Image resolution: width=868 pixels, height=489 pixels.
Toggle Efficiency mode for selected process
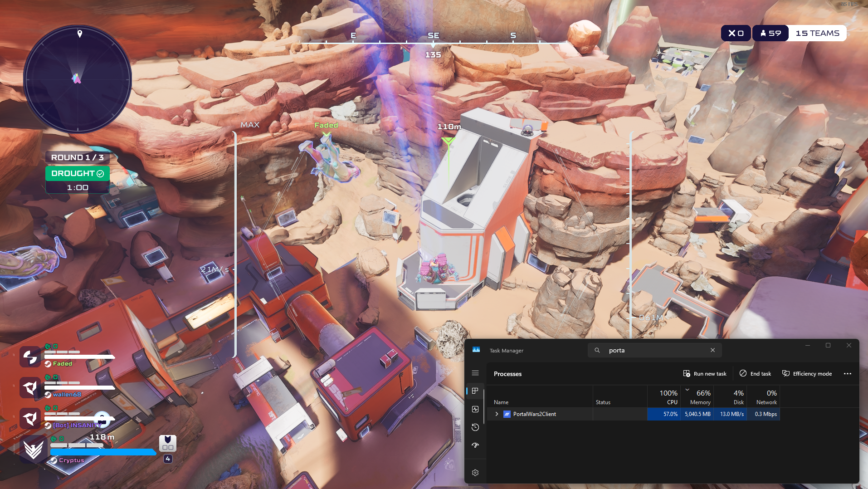[x=807, y=374]
